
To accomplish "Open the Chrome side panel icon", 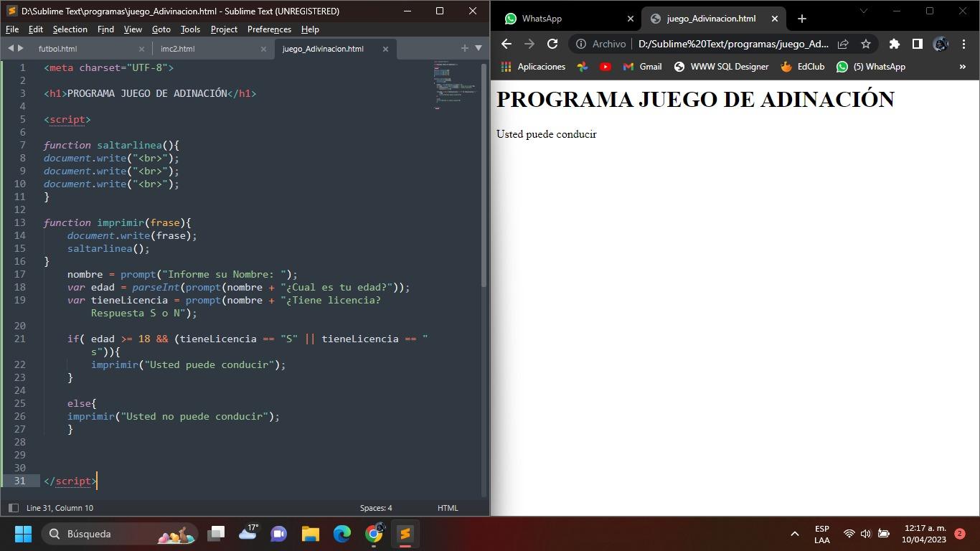I will (917, 44).
